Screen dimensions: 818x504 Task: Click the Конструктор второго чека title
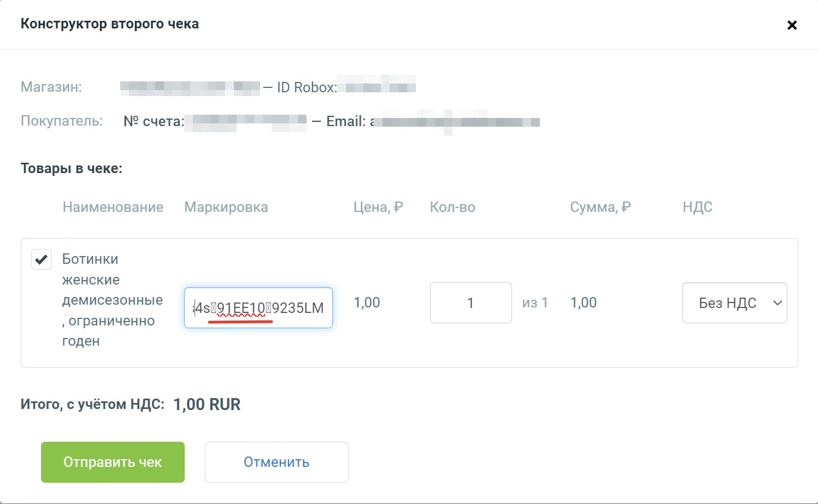(x=110, y=24)
